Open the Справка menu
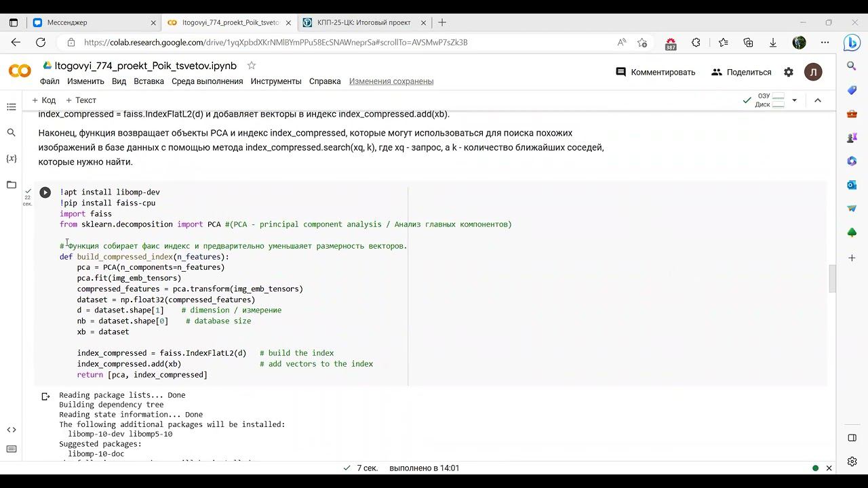The image size is (868, 488). point(325,81)
